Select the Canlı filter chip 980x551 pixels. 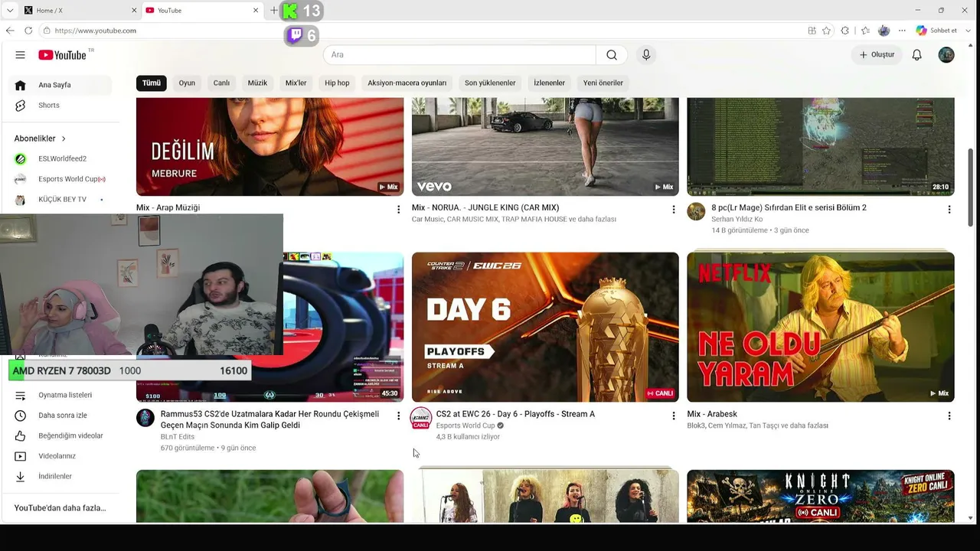tap(221, 83)
